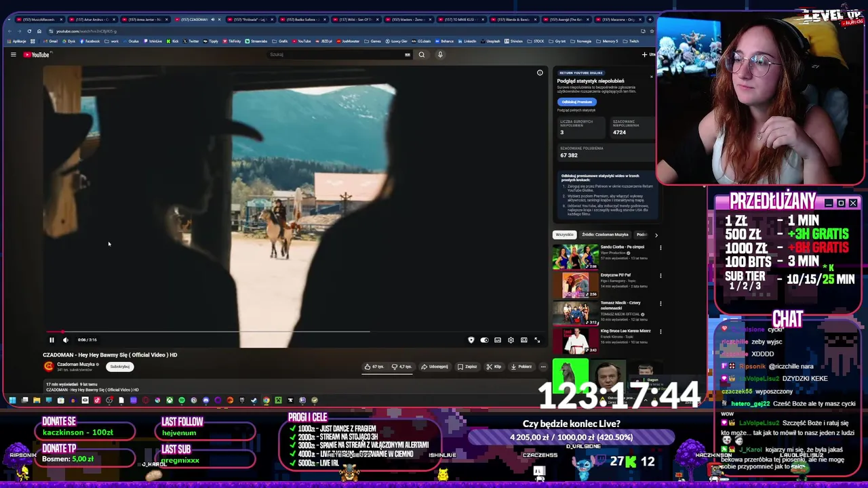Seek on the video progress bar

coord(294,331)
